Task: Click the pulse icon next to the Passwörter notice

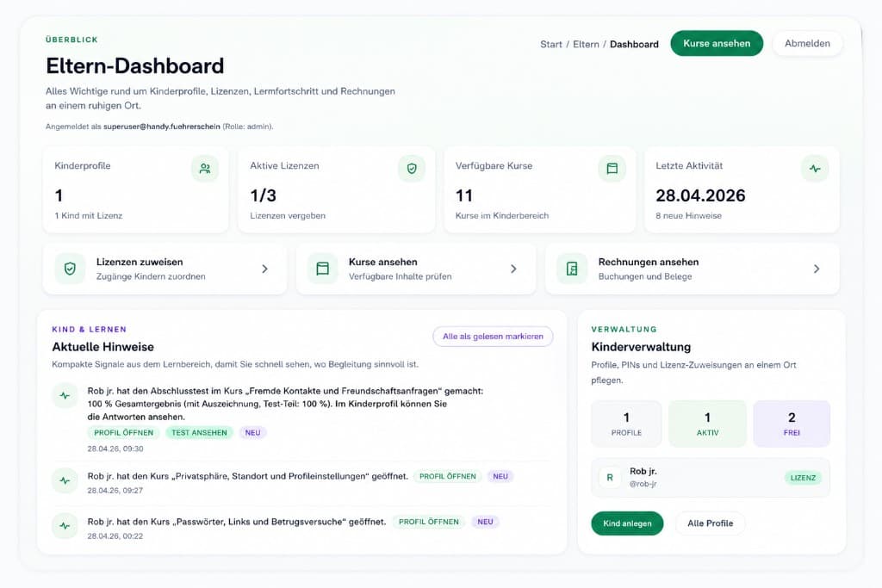Action: tap(65, 526)
